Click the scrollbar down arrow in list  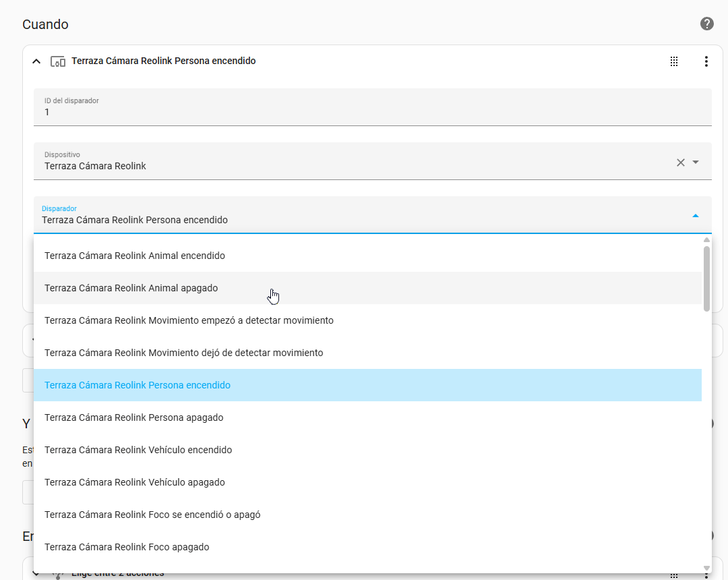pos(706,569)
